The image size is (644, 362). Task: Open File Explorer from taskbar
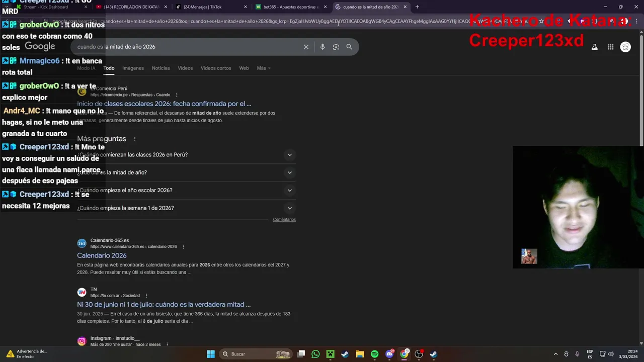pos(360,354)
